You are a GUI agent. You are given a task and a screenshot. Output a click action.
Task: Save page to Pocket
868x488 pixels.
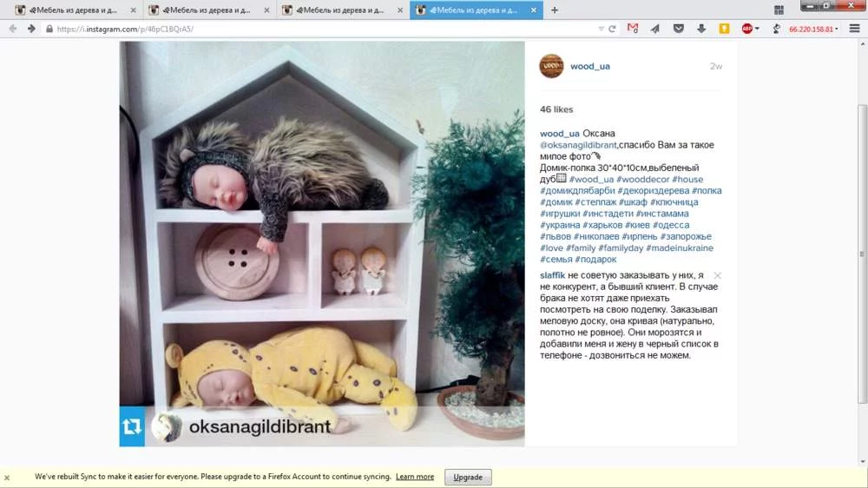678,29
